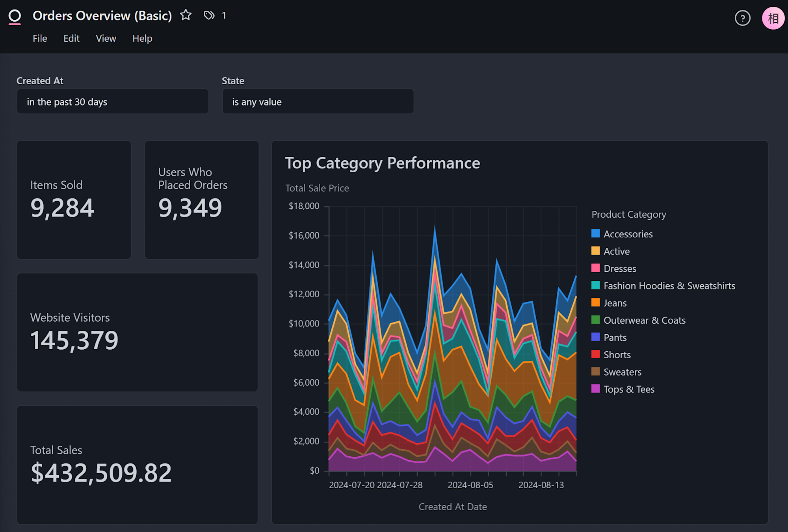Click the Website Visitors value 145,379
The height and width of the screenshot is (532, 788).
coord(74,341)
